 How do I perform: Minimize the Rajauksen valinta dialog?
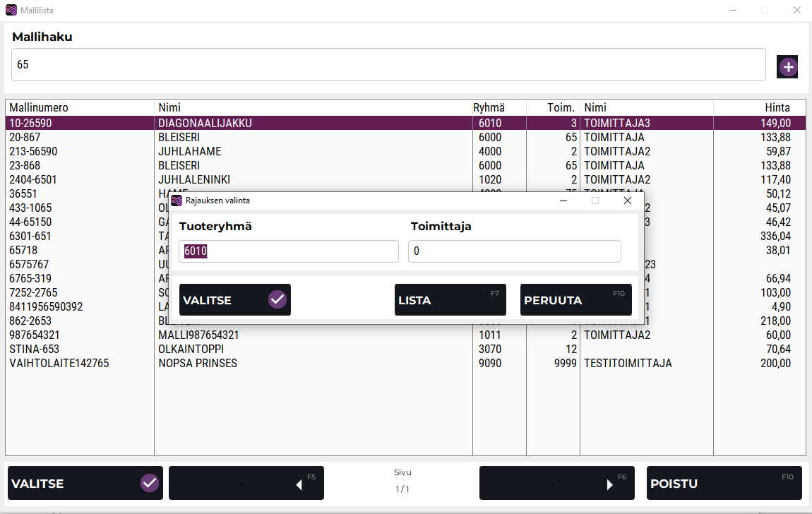coord(563,201)
